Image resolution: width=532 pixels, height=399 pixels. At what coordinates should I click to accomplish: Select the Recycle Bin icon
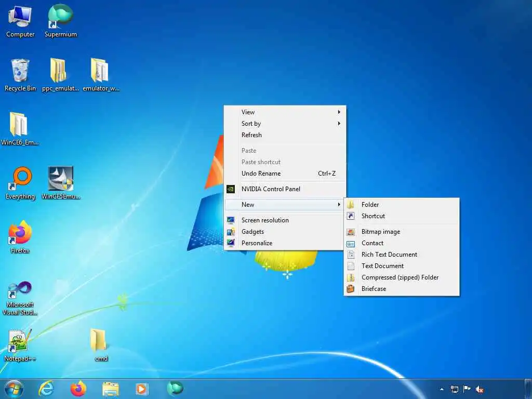pos(20,75)
